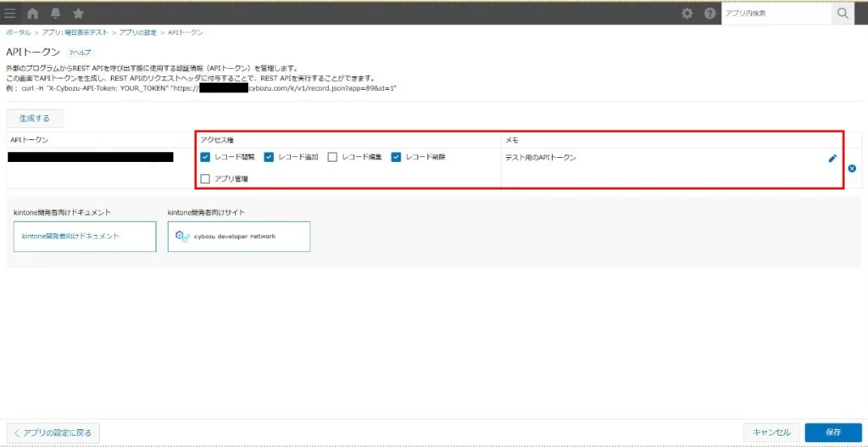Screen dimensions: 868x447
Task: Open the notifications bell
Action: coord(55,14)
